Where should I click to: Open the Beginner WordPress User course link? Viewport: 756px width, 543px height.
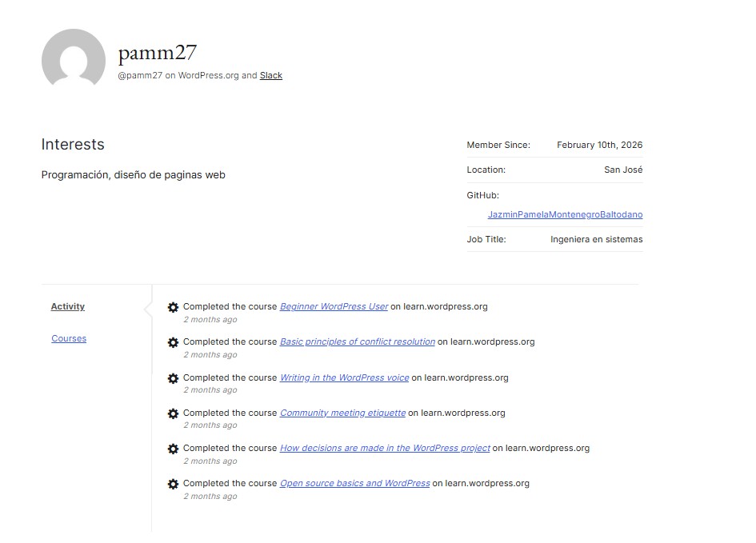(x=334, y=306)
